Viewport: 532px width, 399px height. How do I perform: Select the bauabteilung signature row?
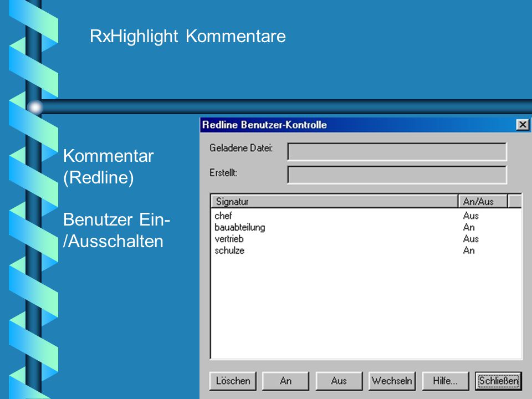[x=366, y=227]
